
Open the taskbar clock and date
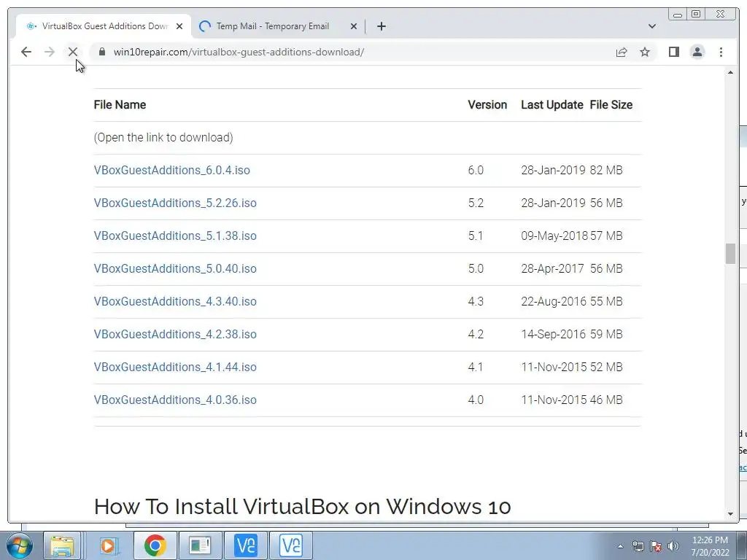click(x=710, y=546)
